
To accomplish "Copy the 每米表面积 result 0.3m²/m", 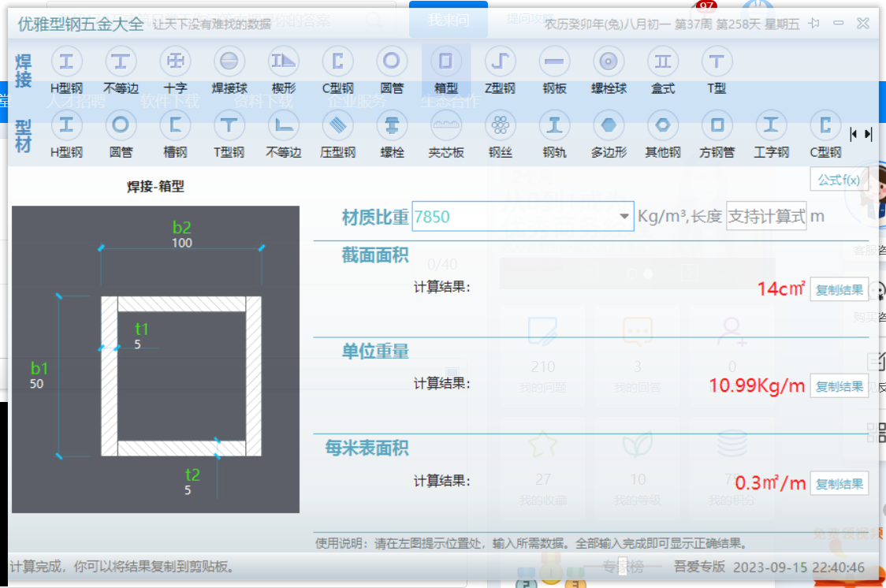I will 839,483.
